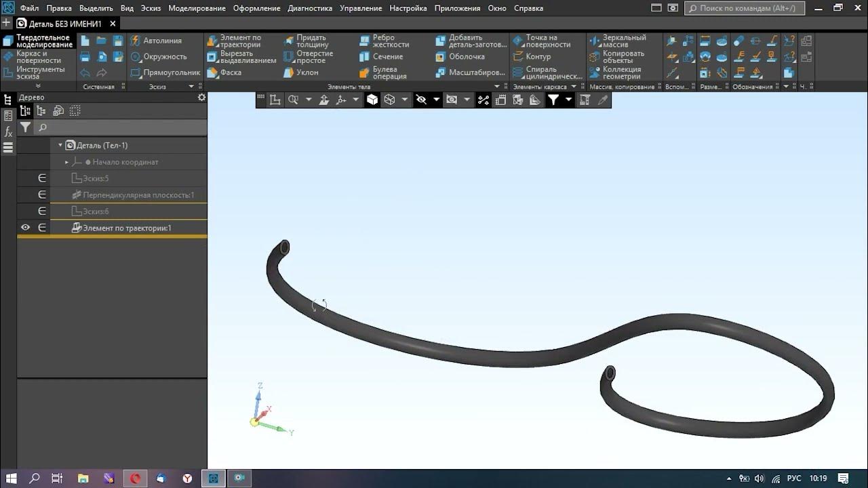Select the Окружность circle tool
Image resolution: width=868 pixels, height=488 pixels.
159,56
